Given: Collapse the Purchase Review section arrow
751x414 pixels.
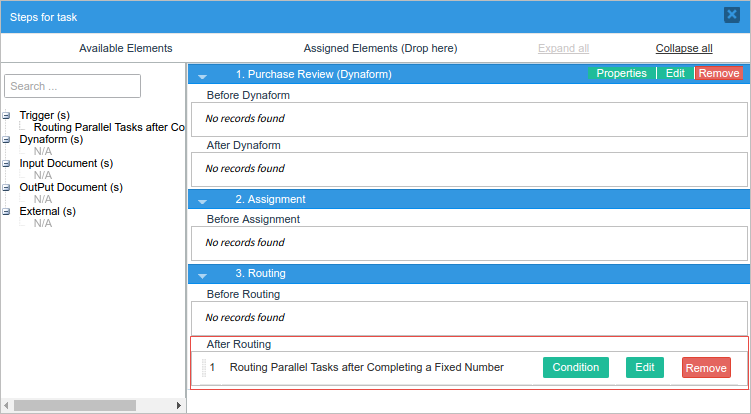Looking at the screenshot, I should [x=203, y=75].
